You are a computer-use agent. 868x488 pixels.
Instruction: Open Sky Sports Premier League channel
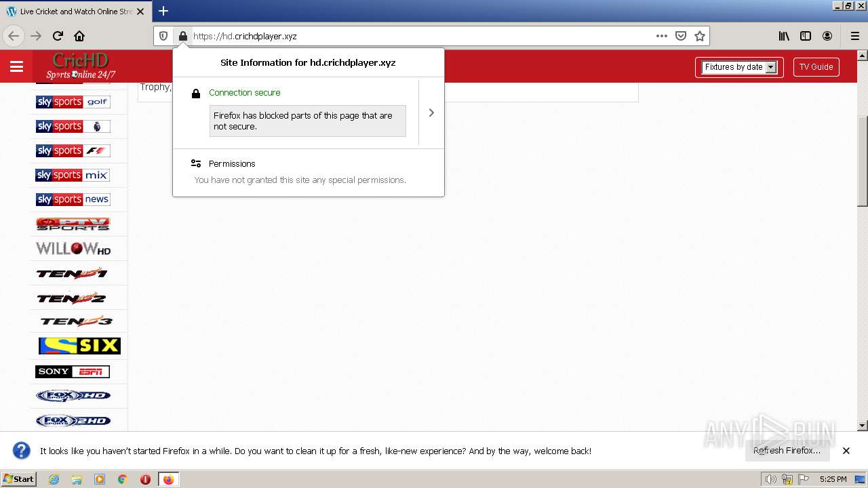[x=73, y=126]
